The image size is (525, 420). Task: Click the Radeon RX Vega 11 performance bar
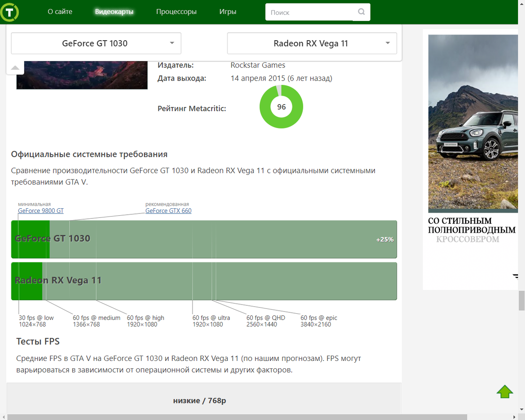click(204, 281)
